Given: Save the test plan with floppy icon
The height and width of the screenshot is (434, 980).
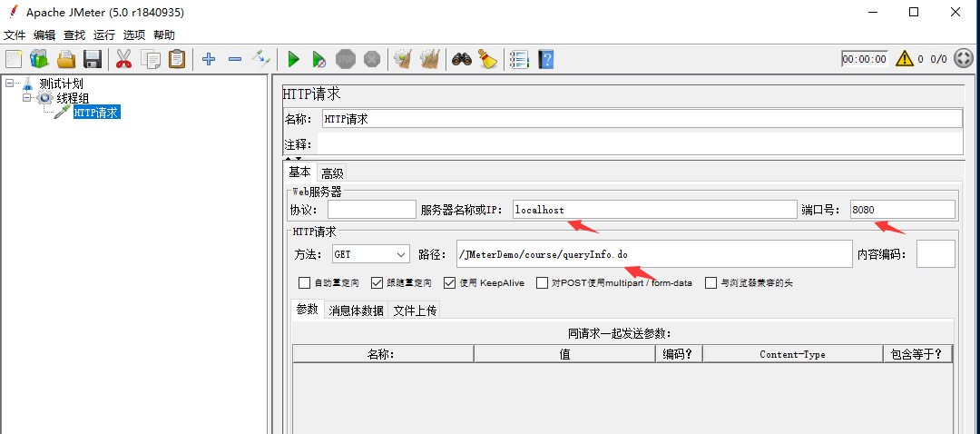Looking at the screenshot, I should [93, 59].
